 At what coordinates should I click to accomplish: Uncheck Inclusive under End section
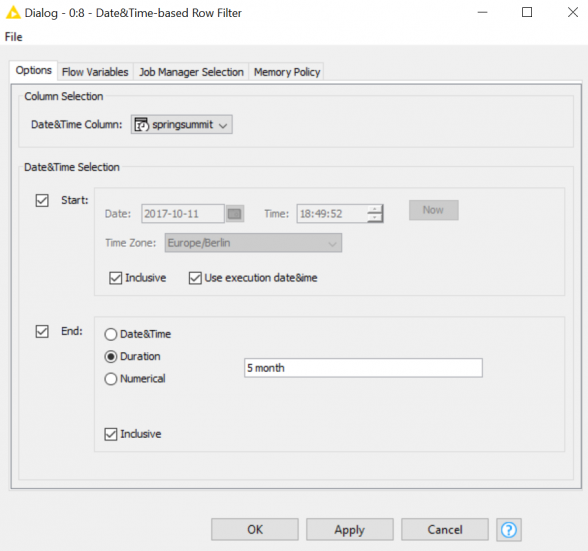coord(111,434)
